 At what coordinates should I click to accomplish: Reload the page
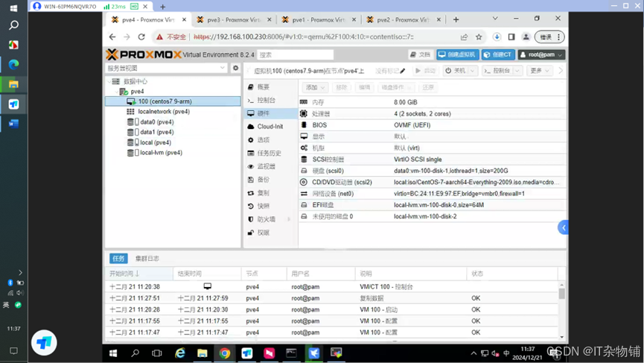(141, 37)
